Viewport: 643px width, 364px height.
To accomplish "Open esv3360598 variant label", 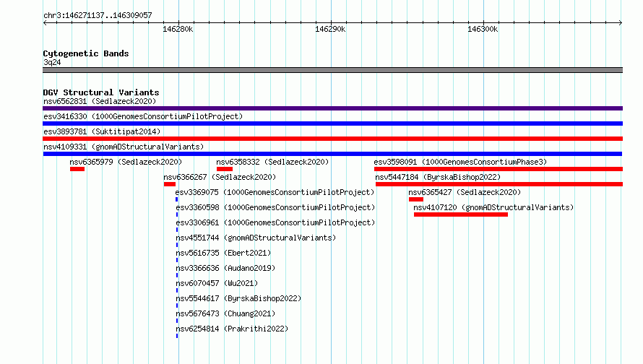I will click(275, 207).
